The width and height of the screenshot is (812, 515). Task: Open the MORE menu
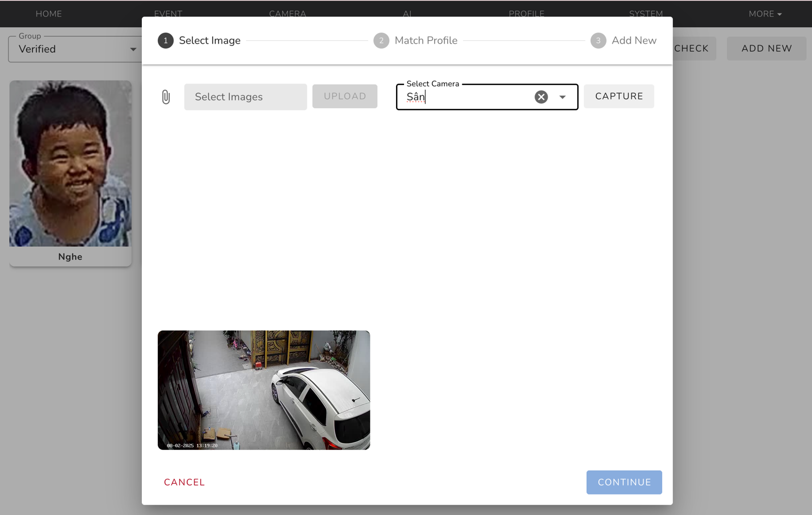pos(764,14)
